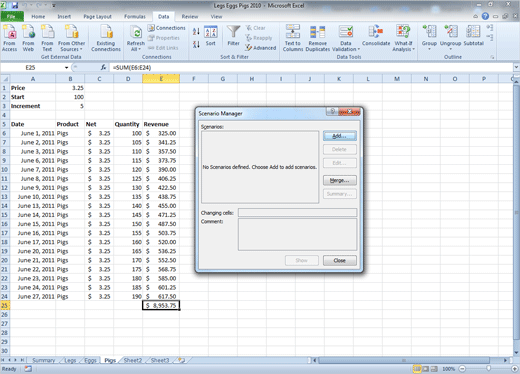520x374 pixels.
Task: Zoom out with minus button
Action: click(462, 369)
